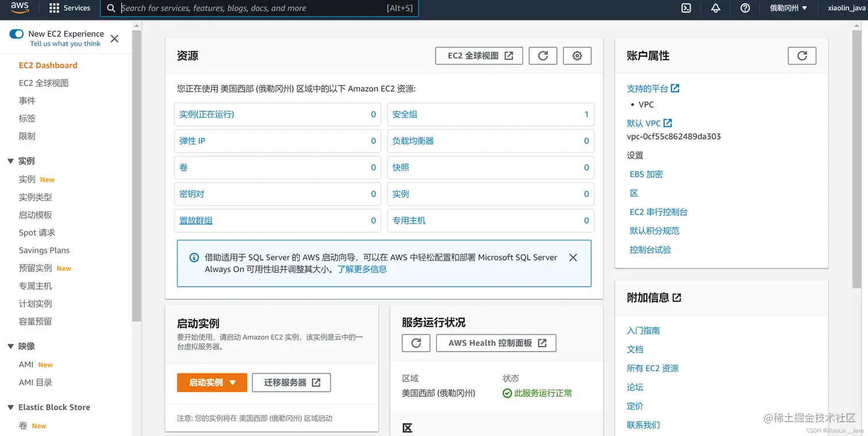
Task: Open the 控制台试验 link
Action: pos(650,250)
